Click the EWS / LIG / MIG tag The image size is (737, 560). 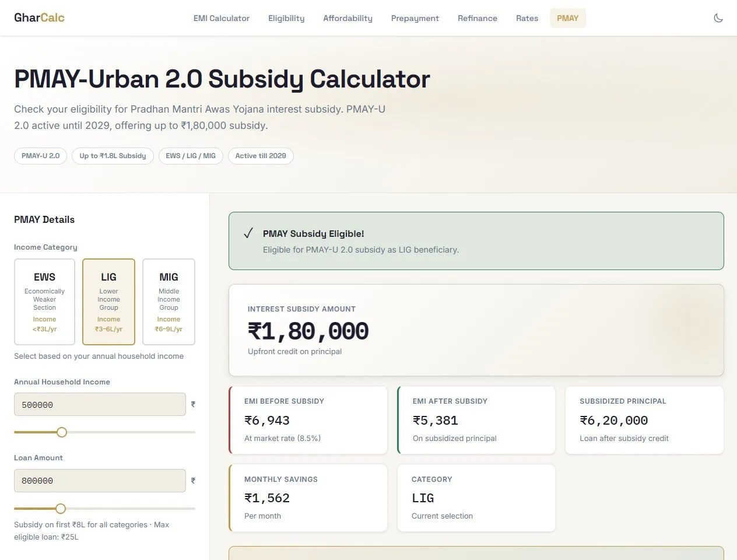(191, 156)
